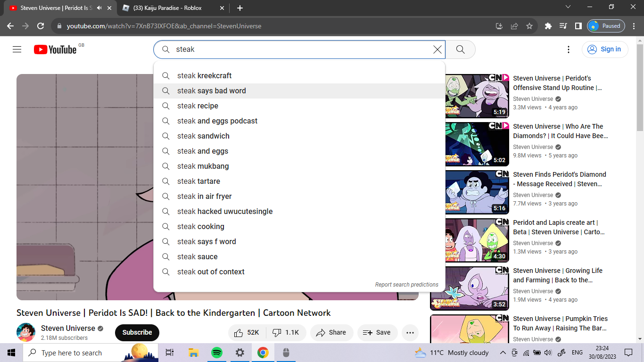Open Peridot and Lapis create art title
Screen dimensions: 644x362
[560, 227]
